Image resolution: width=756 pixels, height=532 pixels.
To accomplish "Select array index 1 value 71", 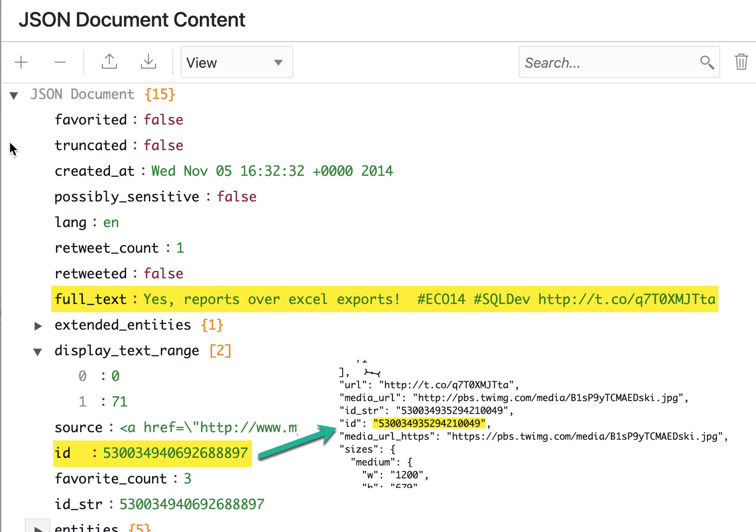I will 120,402.
